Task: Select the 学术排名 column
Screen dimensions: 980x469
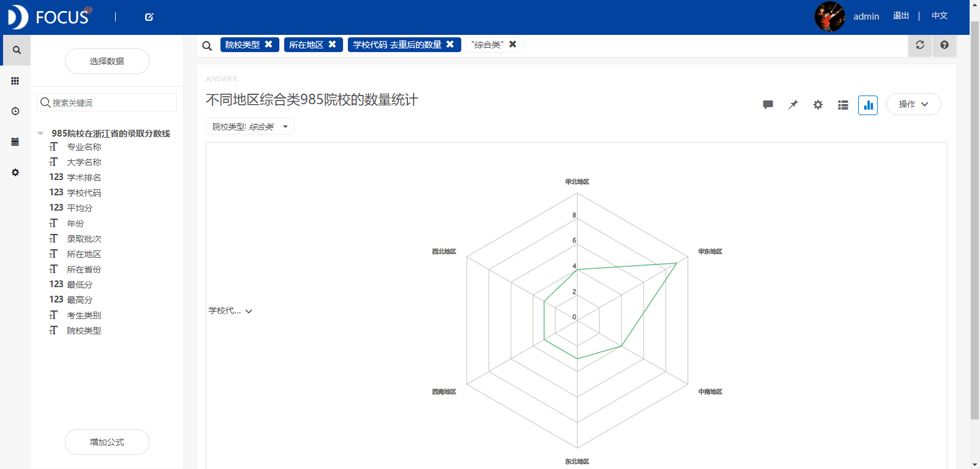Action: 84,178
